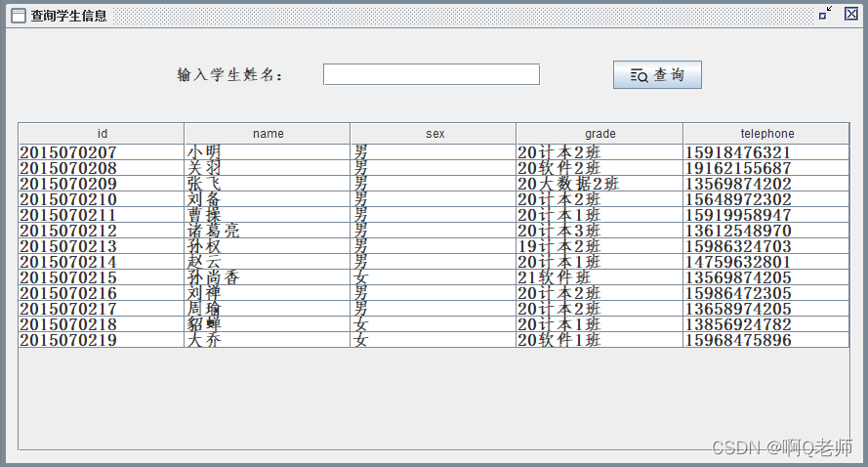Select the grade cell 20软件2班

pos(599,168)
